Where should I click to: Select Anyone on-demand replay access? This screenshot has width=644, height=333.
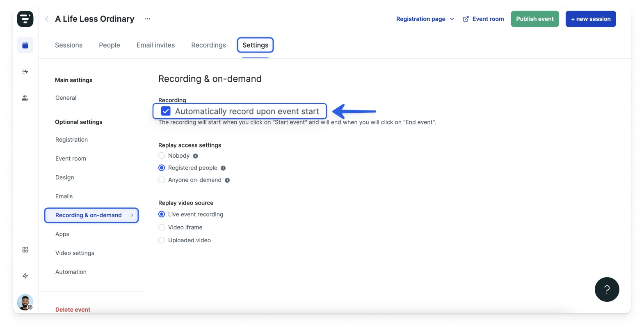coord(162,180)
